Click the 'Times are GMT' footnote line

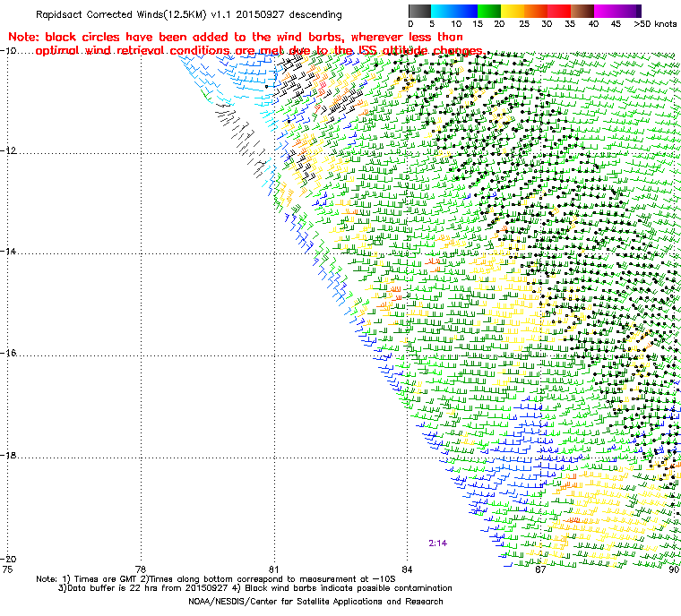216,579
